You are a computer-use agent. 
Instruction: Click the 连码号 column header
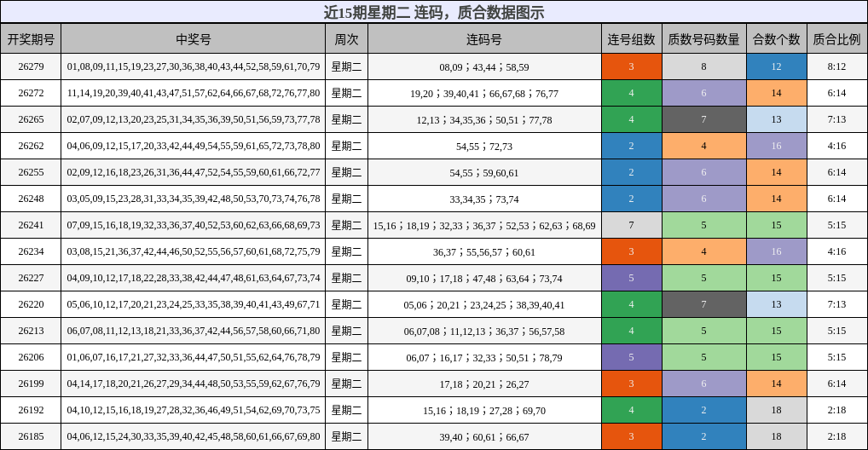[x=484, y=38]
